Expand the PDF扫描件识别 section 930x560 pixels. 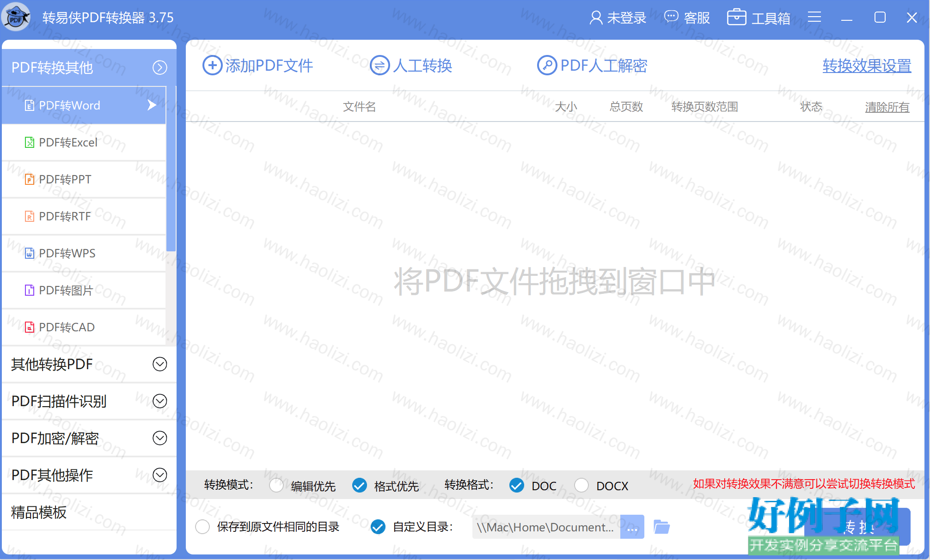pos(160,401)
